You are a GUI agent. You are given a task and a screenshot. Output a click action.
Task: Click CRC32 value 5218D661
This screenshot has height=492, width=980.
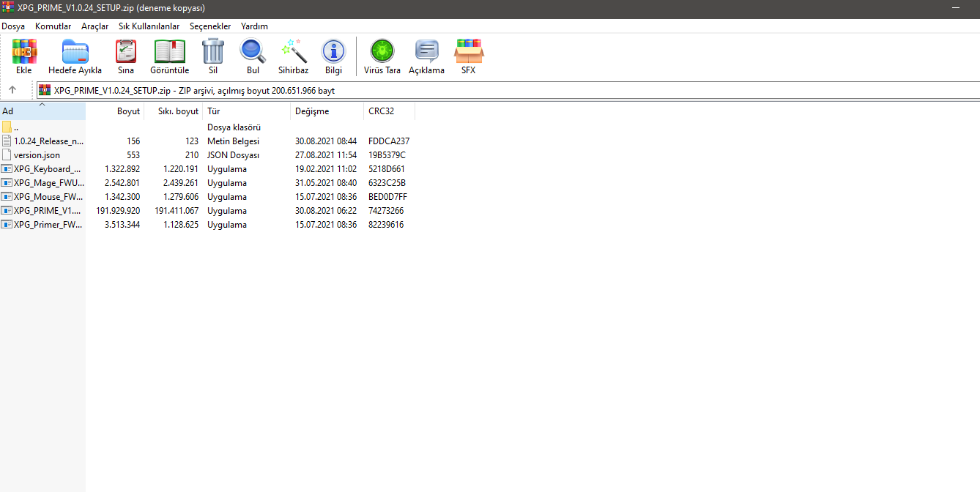(387, 169)
